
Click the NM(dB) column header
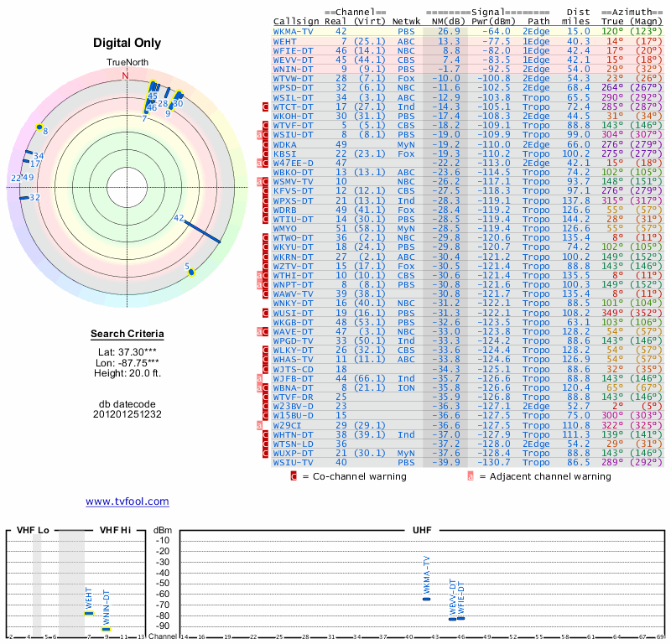coord(443,21)
